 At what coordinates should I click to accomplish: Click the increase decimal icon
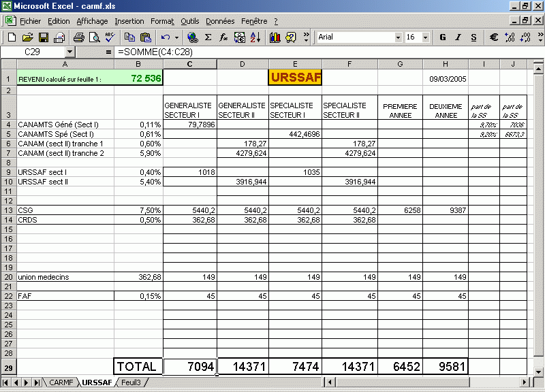point(510,37)
